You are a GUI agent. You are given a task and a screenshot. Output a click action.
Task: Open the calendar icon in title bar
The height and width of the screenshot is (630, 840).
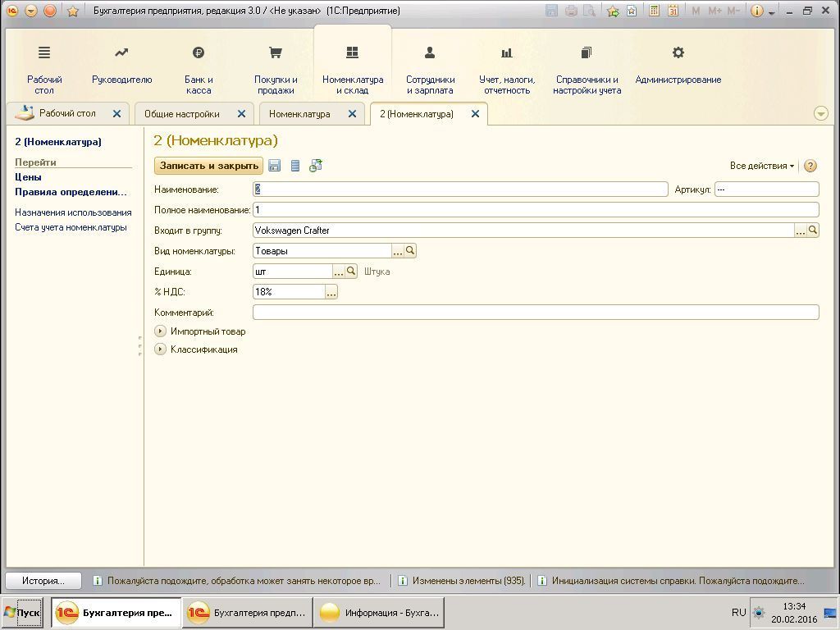click(x=673, y=11)
